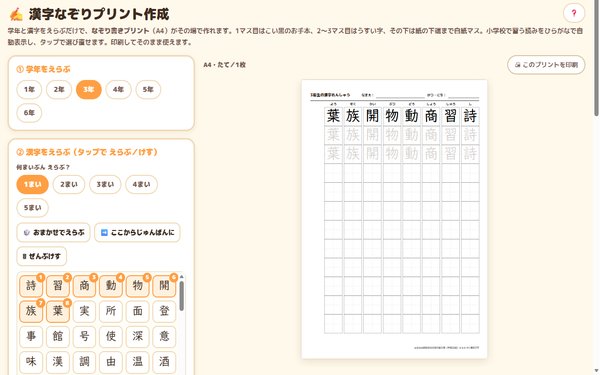The height and width of the screenshot is (375, 600).
Task: Select kanji 深 tile
Action: click(x=138, y=336)
